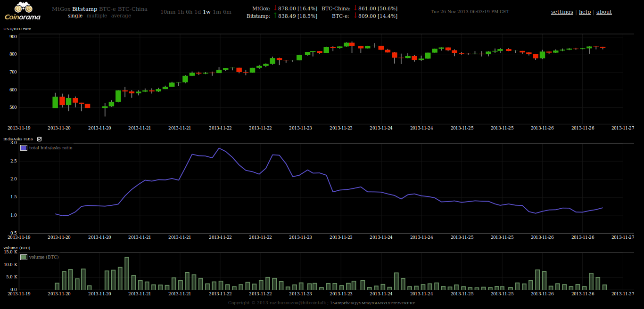Choose single exchange mode

click(x=75, y=16)
